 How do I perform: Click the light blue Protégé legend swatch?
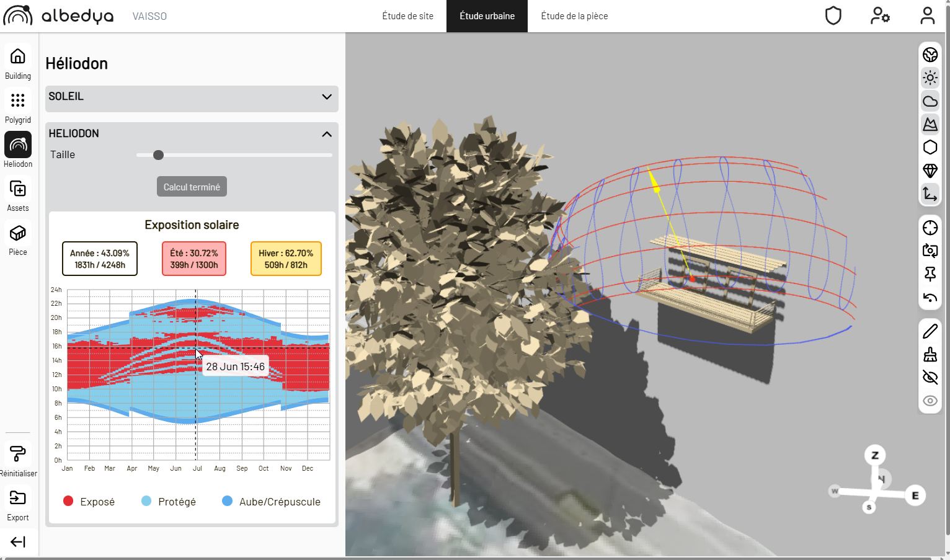pyautogui.click(x=146, y=501)
